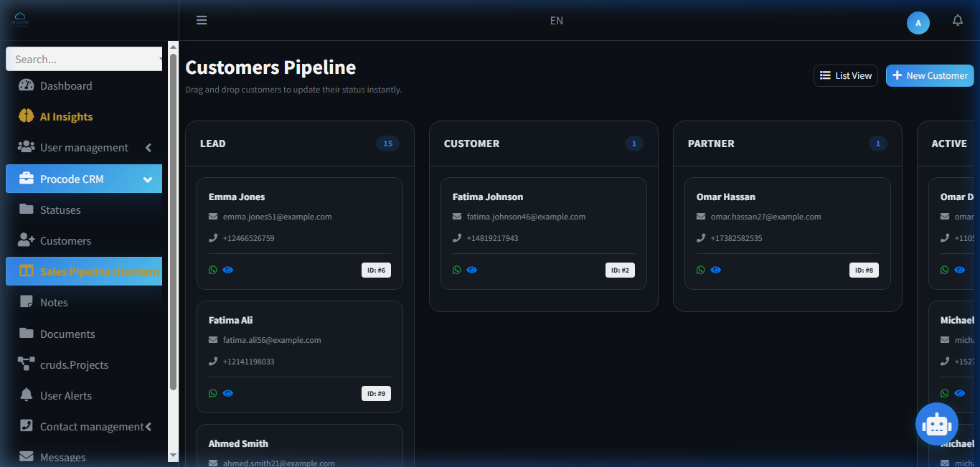Click WhatsApp icon on Omar Hassan card
This screenshot has width=980, height=467.
(701, 270)
